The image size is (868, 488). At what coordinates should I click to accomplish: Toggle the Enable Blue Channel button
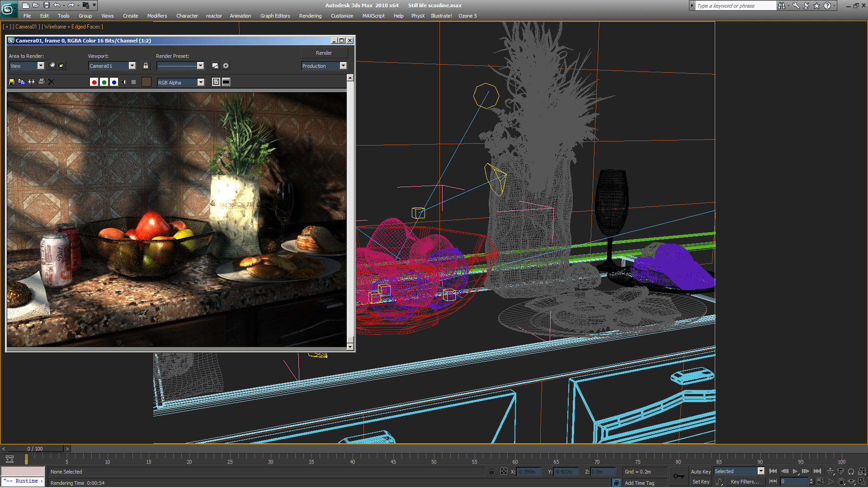(114, 82)
